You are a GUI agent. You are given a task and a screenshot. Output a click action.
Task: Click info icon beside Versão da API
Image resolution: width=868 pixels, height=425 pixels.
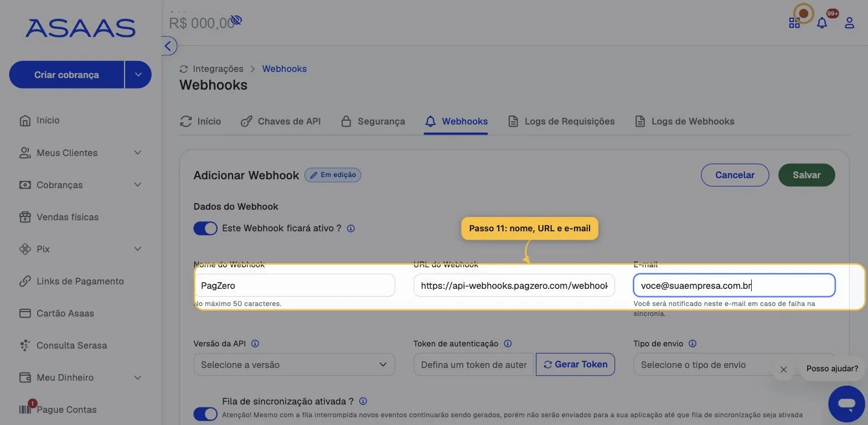(x=255, y=344)
